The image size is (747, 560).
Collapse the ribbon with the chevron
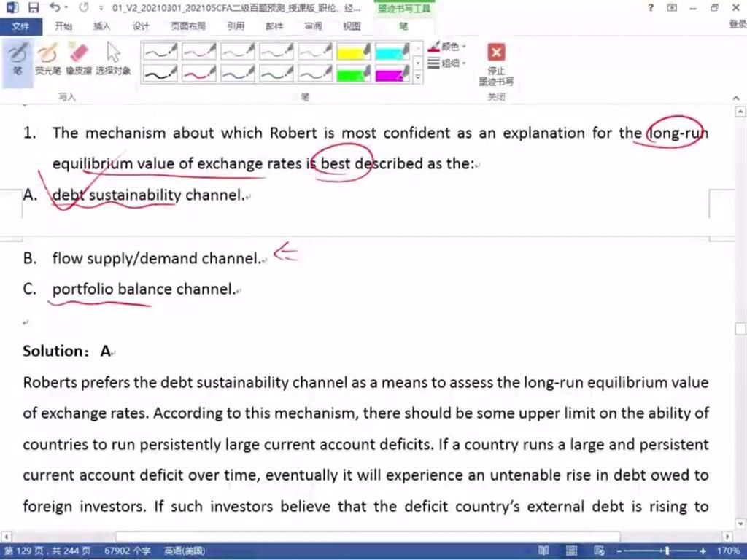[736, 98]
